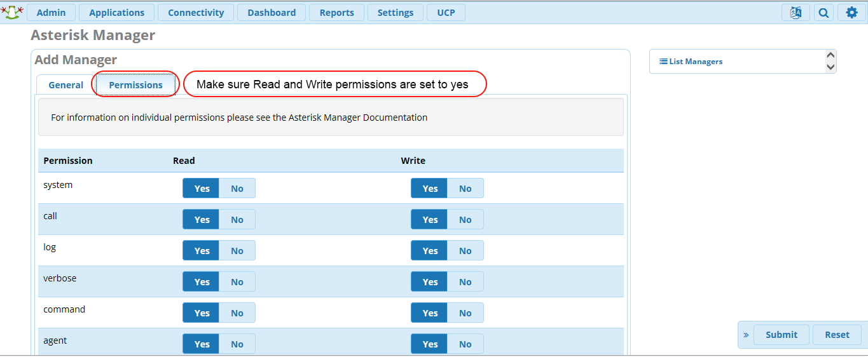The image size is (868, 357).
Task: Select the Permissions tab
Action: (x=135, y=84)
